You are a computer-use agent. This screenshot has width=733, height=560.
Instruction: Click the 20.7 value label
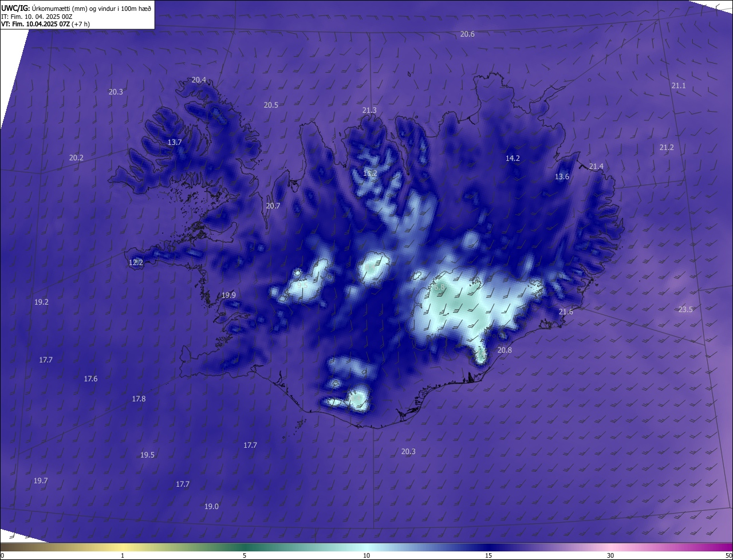(x=273, y=206)
